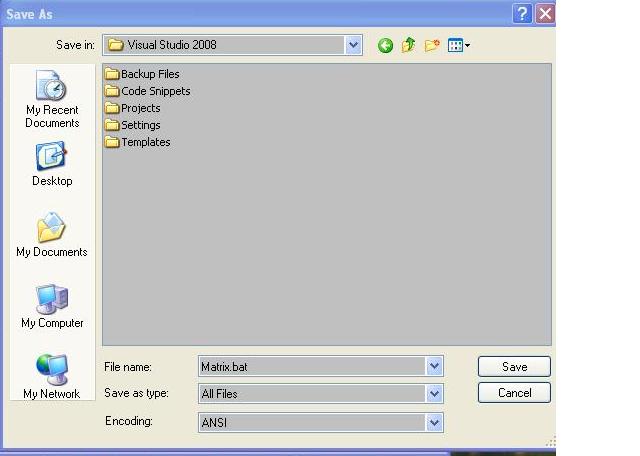This screenshot has height=456, width=640.
Task: Click in the File name text field
Action: 312,366
